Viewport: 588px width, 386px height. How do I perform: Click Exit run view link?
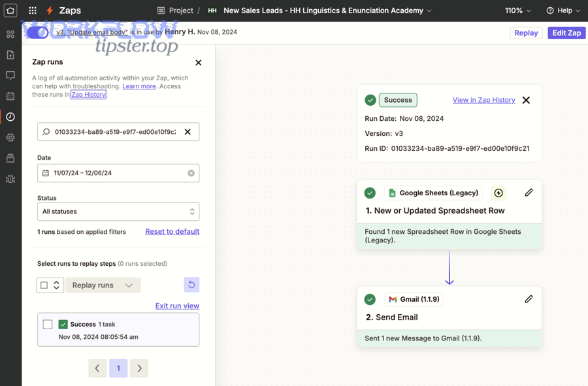[x=177, y=306]
